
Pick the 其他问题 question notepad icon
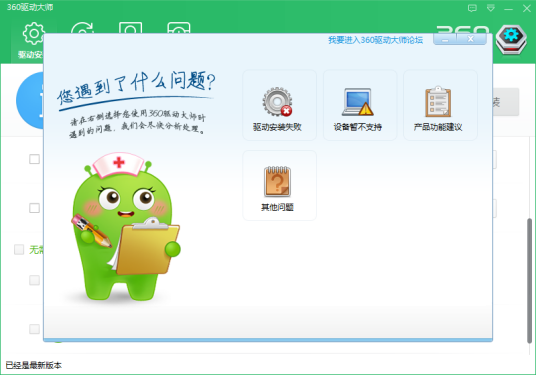coord(277,182)
